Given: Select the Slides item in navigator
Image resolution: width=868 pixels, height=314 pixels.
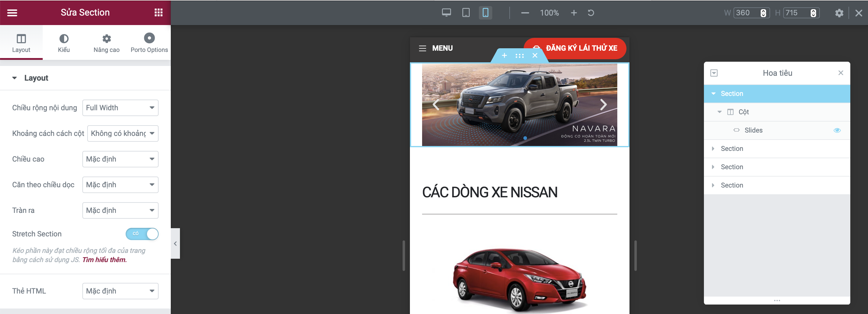Looking at the screenshot, I should pyautogui.click(x=777, y=130).
